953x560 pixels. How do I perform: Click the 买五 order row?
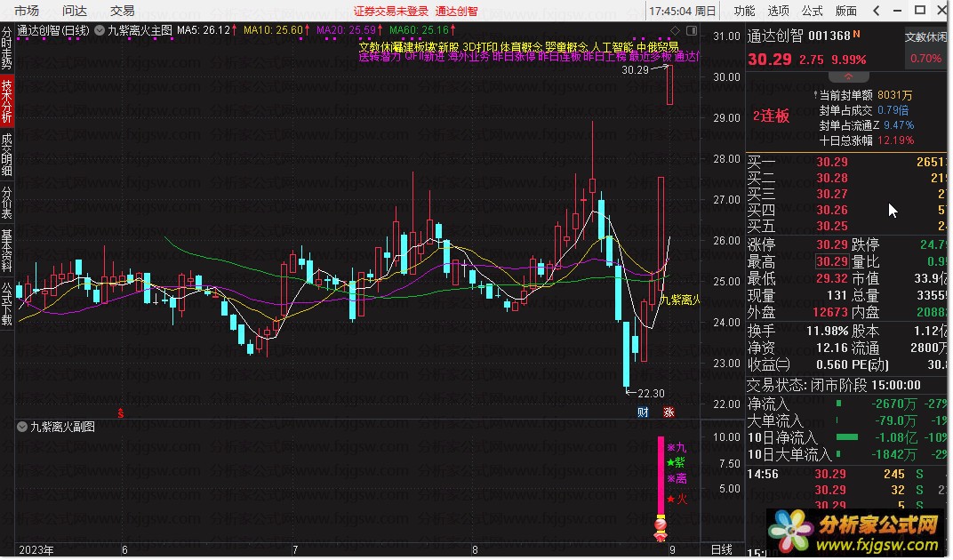[x=846, y=226]
